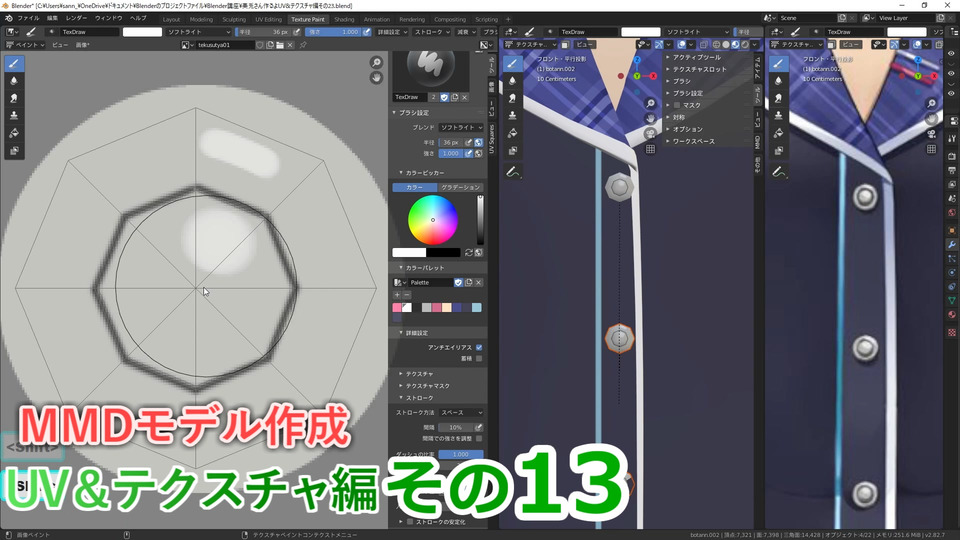Click the カラー button in color picker
Viewport: 960px width, 540px height.
tap(414, 187)
